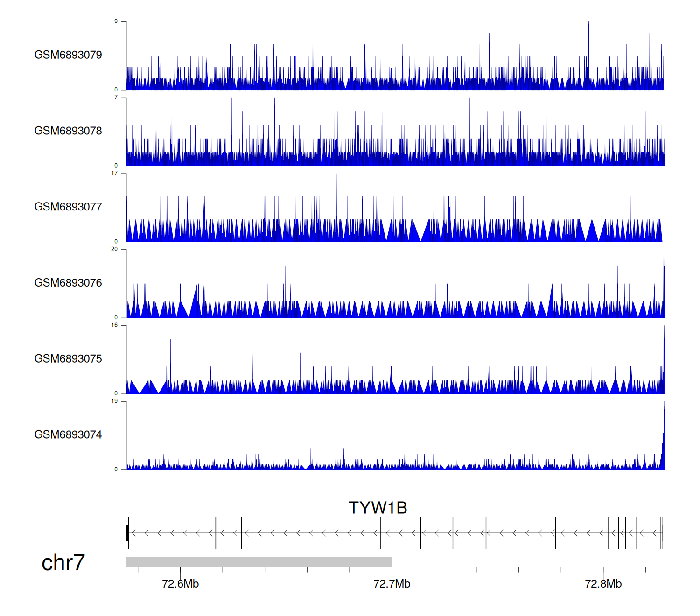Click the thick leftmost TYW1B exon block
Viewport: 700px width, 616px height.
127,533
